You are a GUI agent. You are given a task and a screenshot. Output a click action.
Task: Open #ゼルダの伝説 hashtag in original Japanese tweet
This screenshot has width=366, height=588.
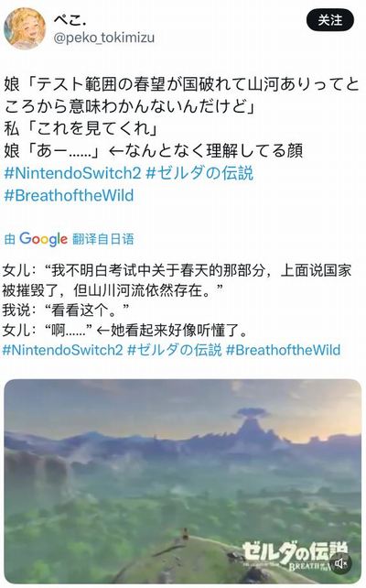pyautogui.click(x=199, y=173)
